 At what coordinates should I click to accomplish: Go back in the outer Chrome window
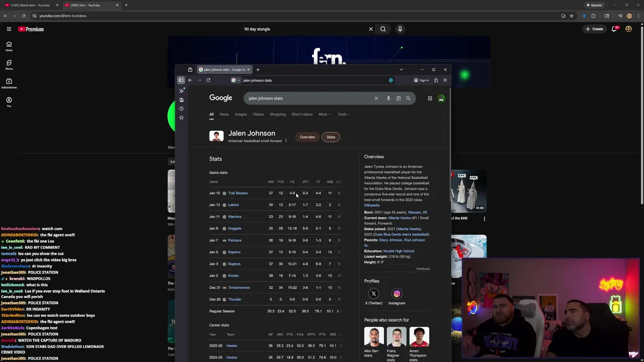(6, 16)
